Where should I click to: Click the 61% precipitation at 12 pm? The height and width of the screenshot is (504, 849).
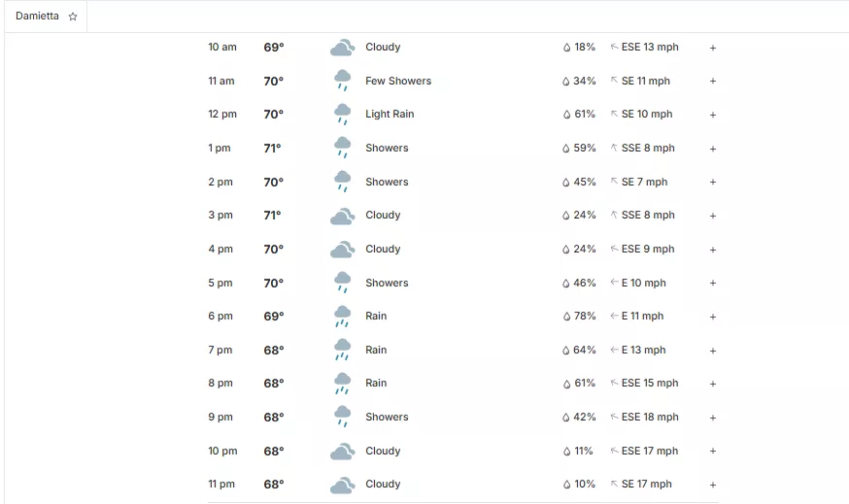click(x=585, y=115)
